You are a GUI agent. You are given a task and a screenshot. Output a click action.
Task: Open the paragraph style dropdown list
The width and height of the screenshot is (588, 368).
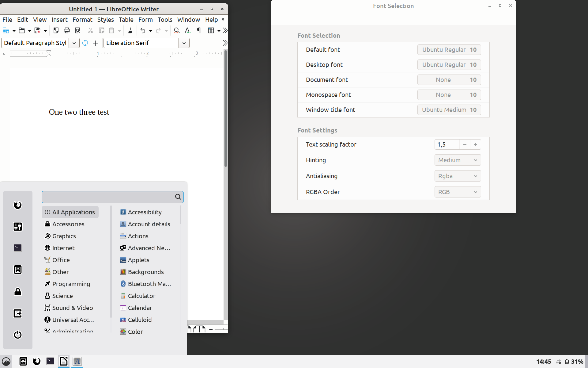point(74,43)
